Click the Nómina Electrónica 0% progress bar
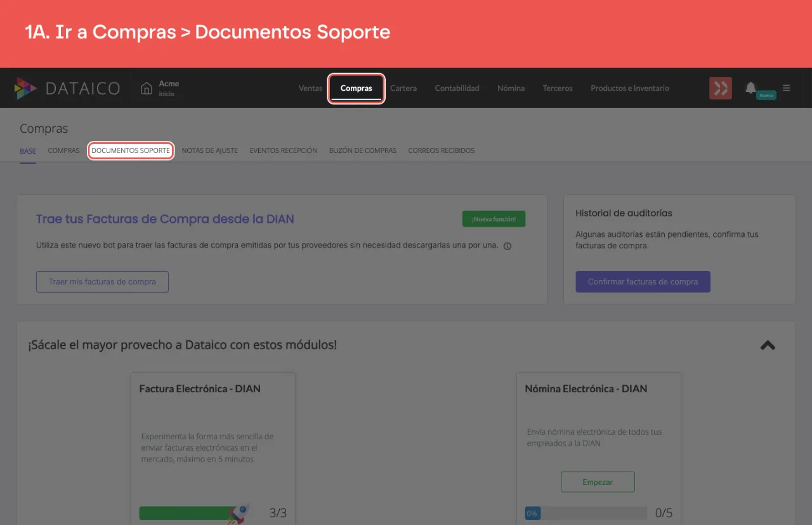Screen dimensions: 812x525 tap(586, 513)
